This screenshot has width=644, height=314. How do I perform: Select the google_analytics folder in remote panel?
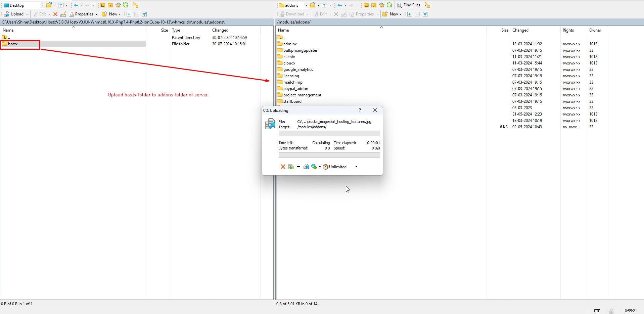[x=298, y=70]
